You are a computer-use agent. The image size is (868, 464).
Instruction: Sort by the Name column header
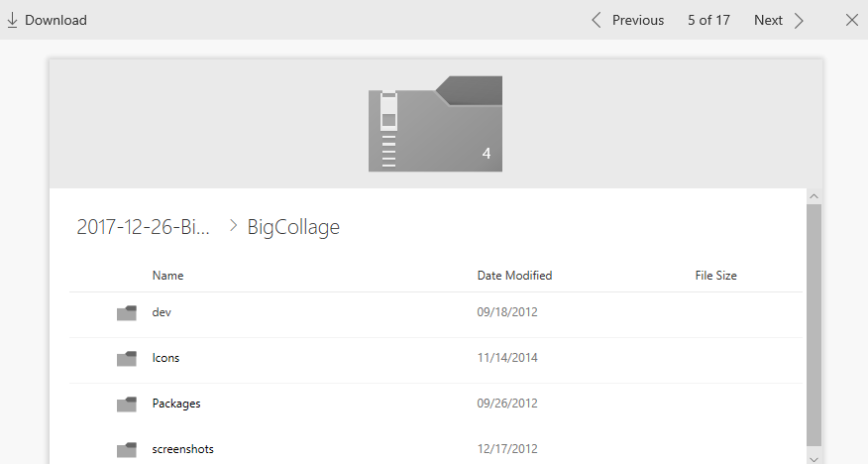point(167,276)
